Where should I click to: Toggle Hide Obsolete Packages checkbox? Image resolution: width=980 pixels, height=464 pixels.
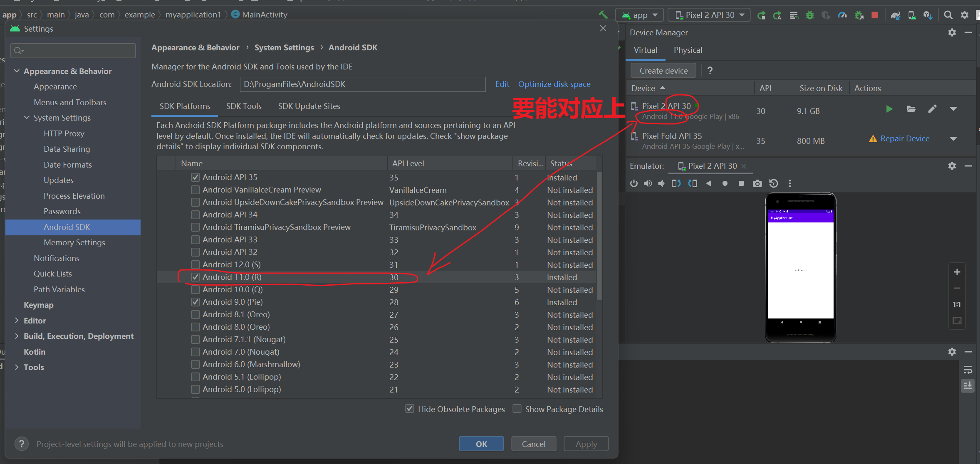coord(410,409)
